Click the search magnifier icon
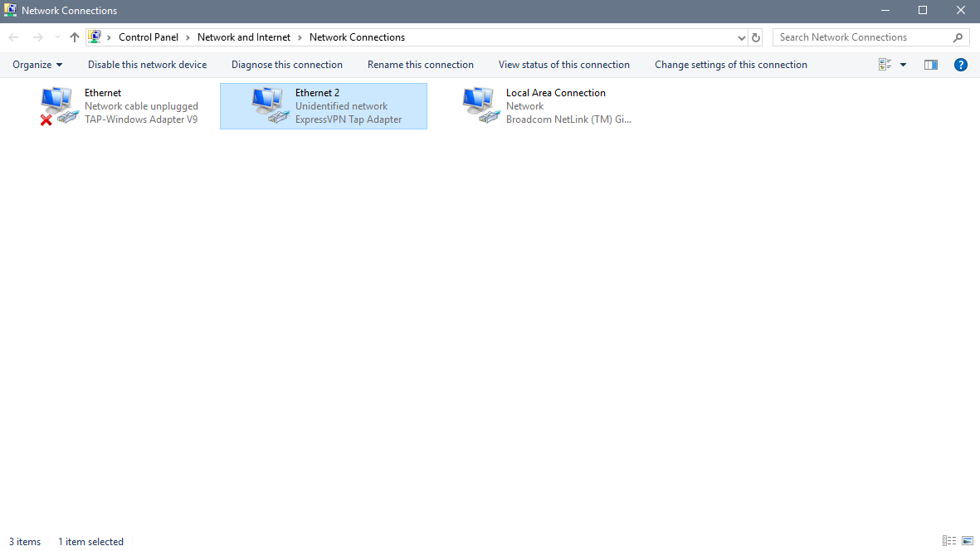This screenshot has width=980, height=551. [958, 37]
